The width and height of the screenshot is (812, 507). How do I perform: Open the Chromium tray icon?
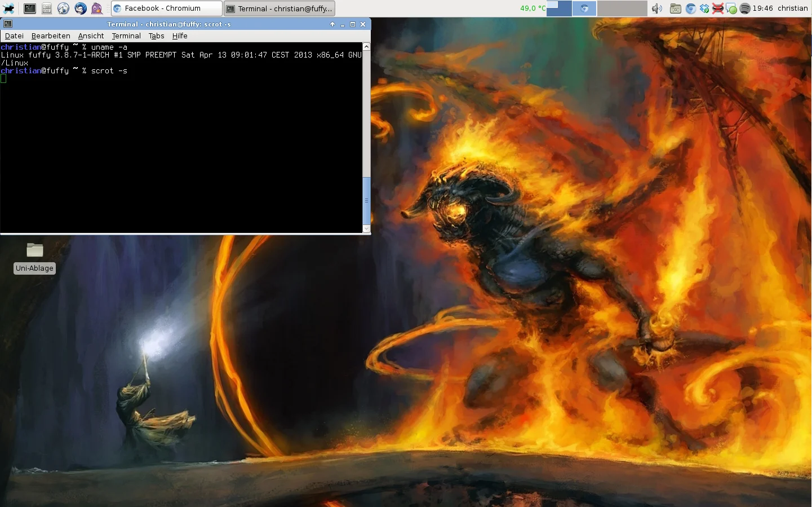pyautogui.click(x=690, y=8)
